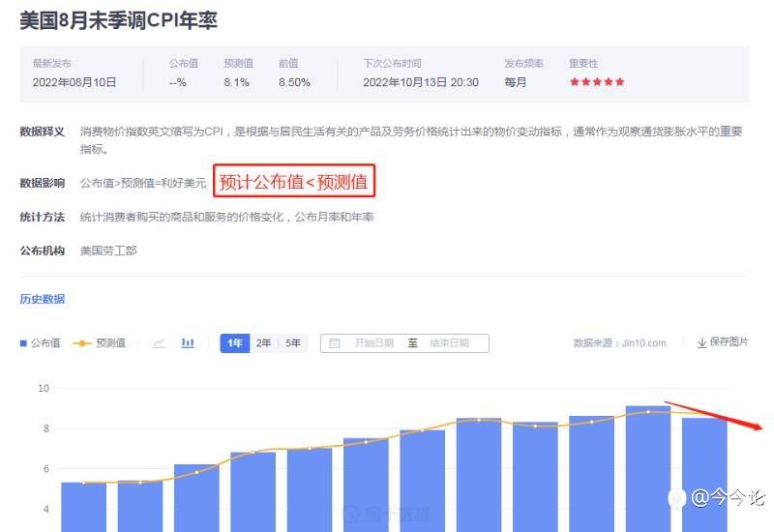Click the 数据影响 label
Viewport: 774px width, 532px height.
43,183
